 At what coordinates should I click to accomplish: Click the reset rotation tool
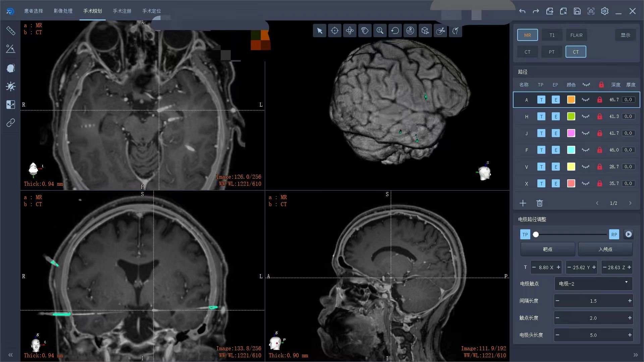395,31
